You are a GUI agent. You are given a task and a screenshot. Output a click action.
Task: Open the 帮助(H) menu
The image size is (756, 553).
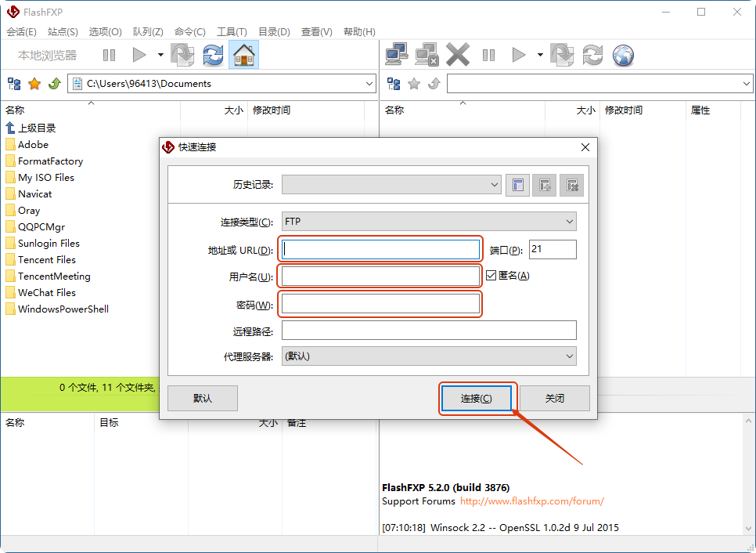[359, 32]
